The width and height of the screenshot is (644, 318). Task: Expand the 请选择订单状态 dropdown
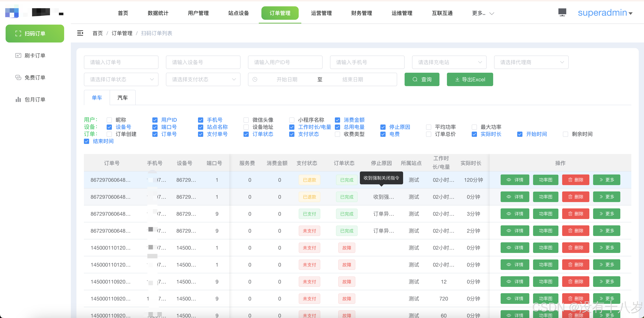tap(121, 79)
